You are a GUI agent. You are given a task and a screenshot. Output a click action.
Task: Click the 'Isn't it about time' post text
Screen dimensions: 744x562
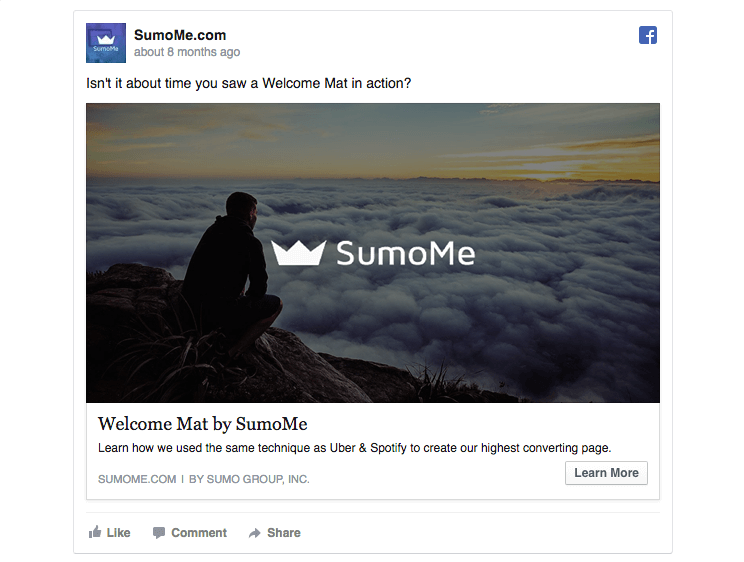[248, 83]
